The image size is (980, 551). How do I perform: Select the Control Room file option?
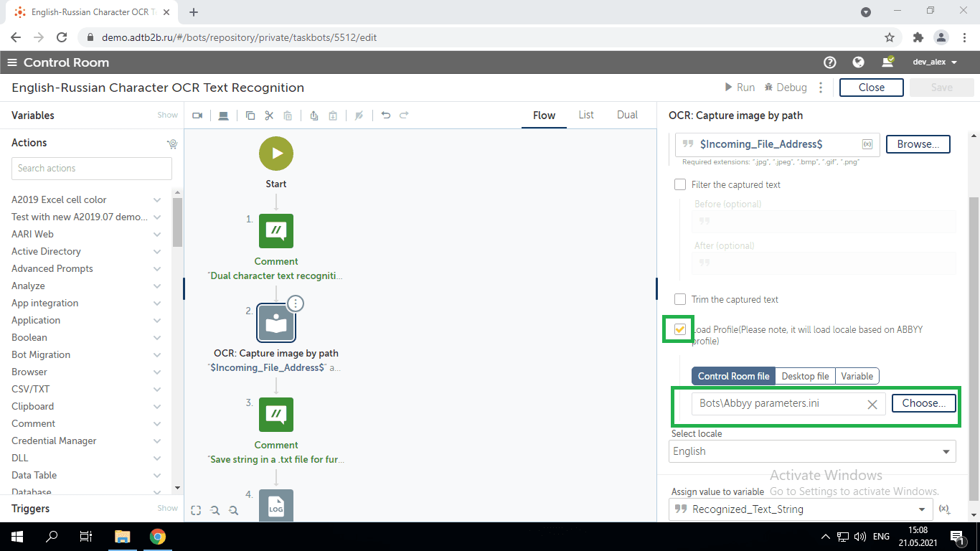(x=733, y=376)
